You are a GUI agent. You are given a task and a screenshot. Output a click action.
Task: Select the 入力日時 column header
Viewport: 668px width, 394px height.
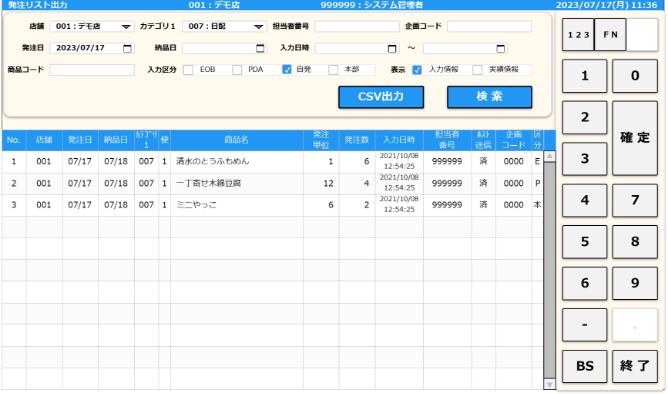[x=399, y=140]
